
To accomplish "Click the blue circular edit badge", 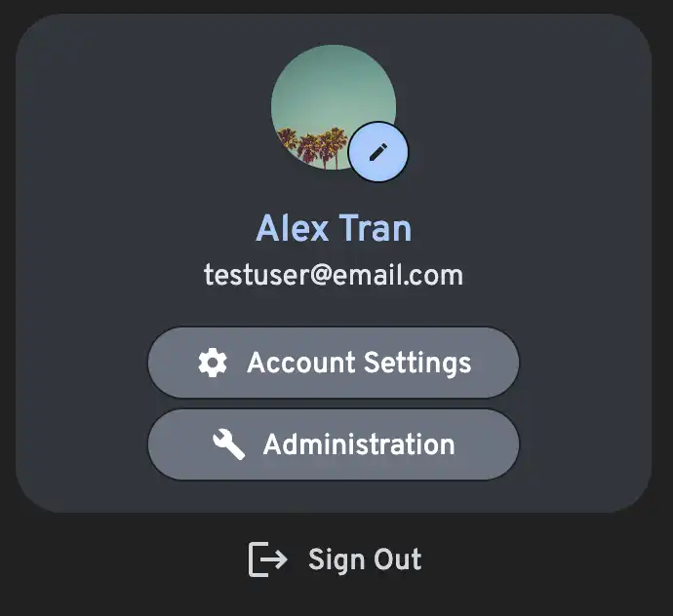I will [378, 152].
